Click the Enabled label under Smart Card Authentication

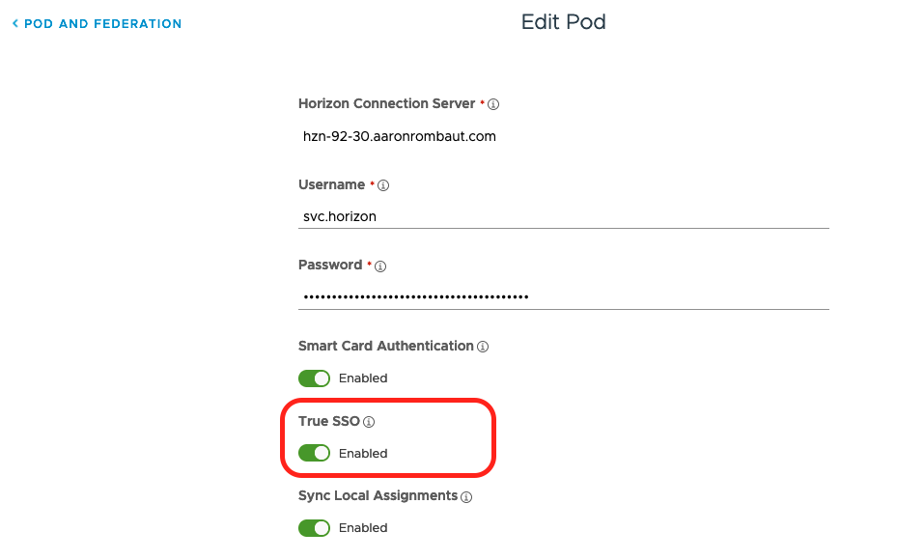click(x=363, y=378)
